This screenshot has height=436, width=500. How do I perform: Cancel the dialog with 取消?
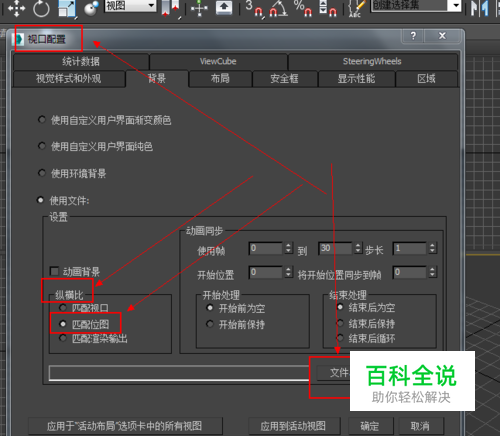(x=420, y=426)
